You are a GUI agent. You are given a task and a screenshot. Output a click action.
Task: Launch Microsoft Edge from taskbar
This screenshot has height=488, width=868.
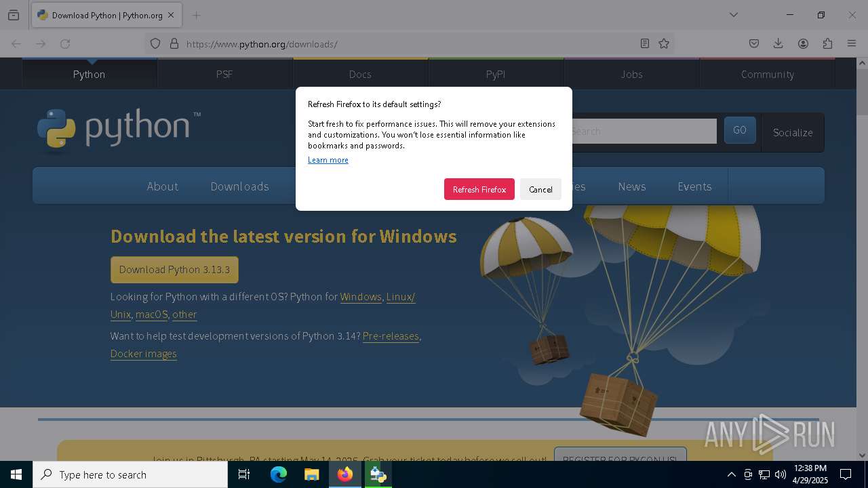click(279, 474)
